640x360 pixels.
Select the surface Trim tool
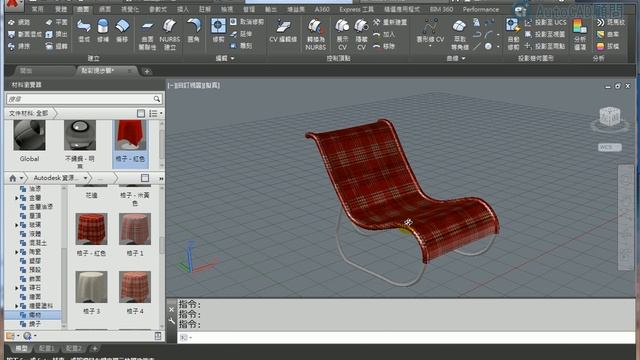point(218,31)
